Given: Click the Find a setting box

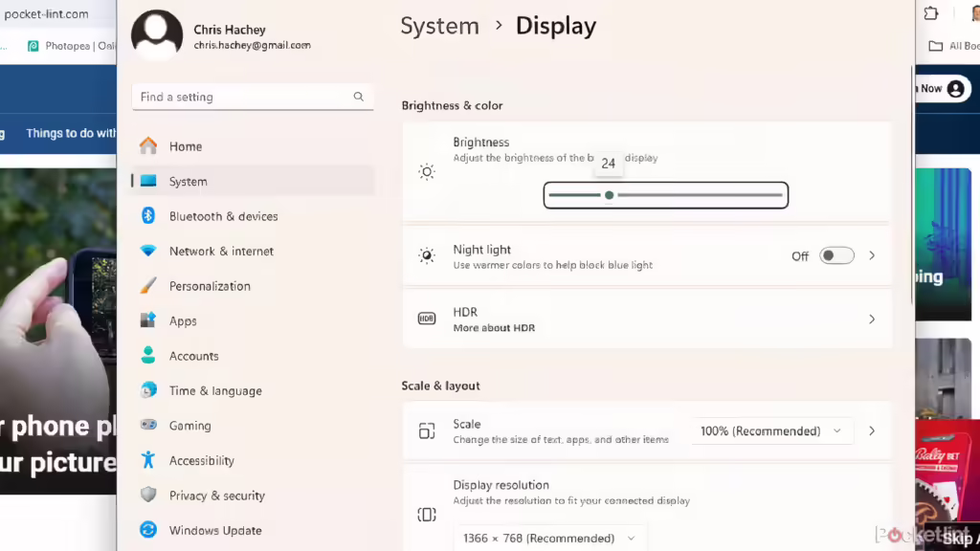Looking at the screenshot, I should (253, 97).
